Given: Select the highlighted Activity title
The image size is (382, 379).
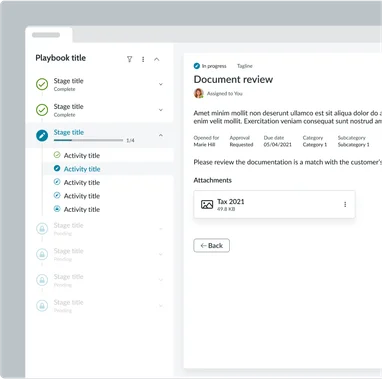Looking at the screenshot, I should click(x=82, y=169).
